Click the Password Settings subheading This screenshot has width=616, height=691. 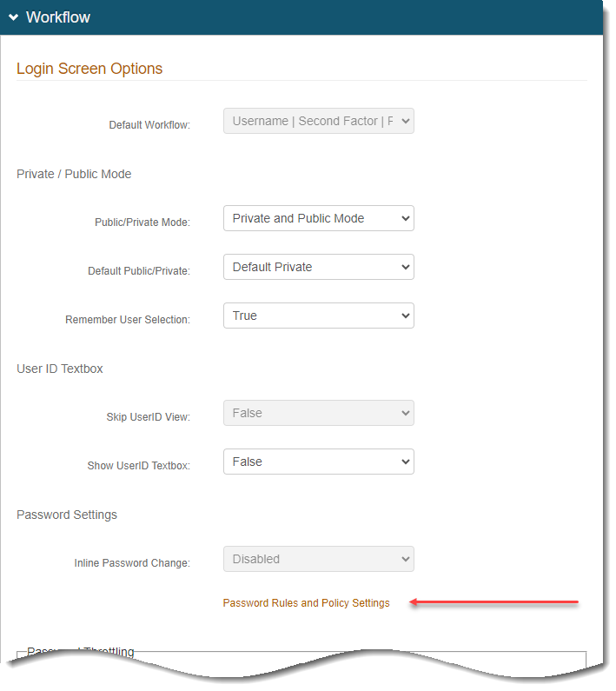tap(67, 515)
